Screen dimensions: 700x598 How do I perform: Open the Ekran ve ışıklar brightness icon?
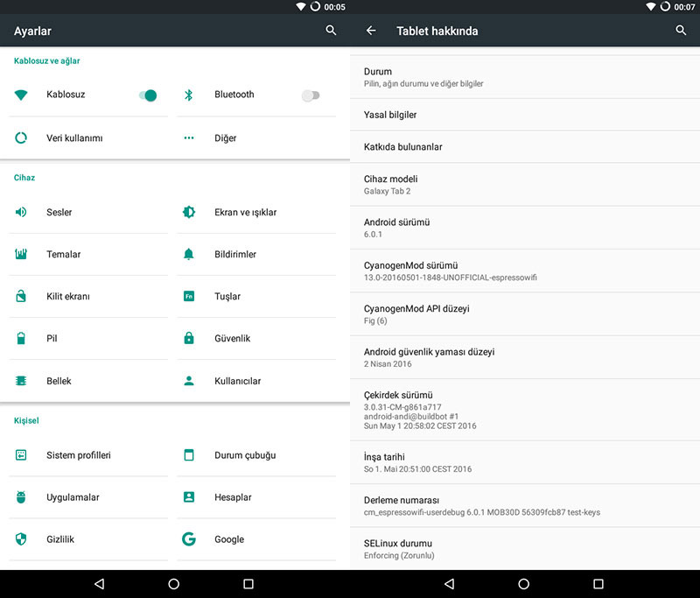188,212
